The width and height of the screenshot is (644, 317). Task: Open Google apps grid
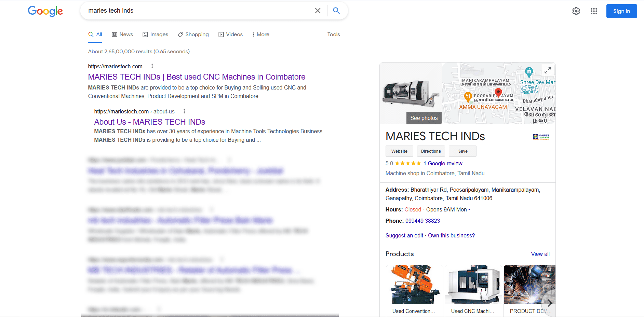594,11
